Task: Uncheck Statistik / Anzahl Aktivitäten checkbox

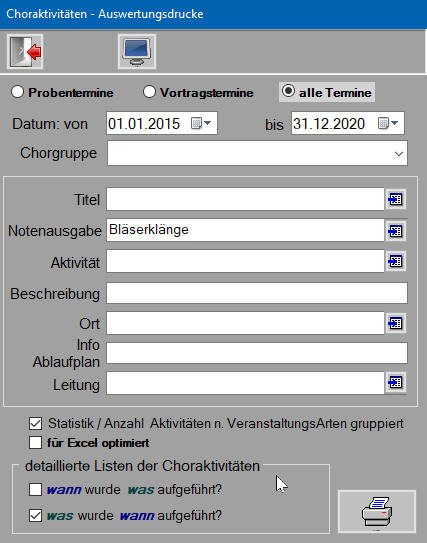Action: (x=35, y=423)
